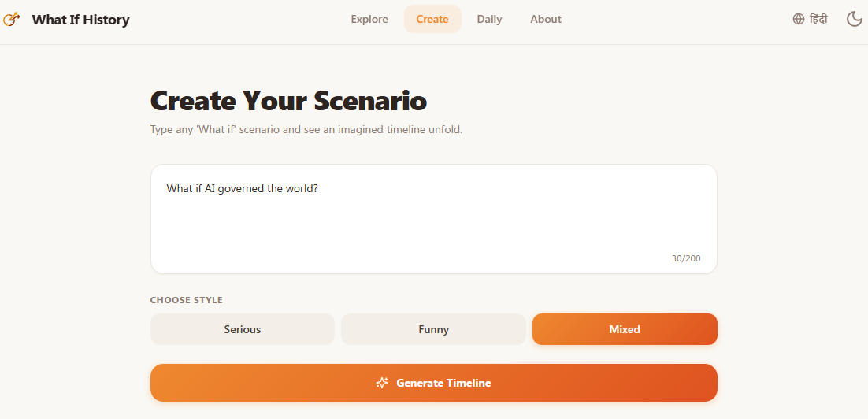Click the sparkle icon on Generate Timeline
Screen dimensions: 868x419
click(382, 383)
